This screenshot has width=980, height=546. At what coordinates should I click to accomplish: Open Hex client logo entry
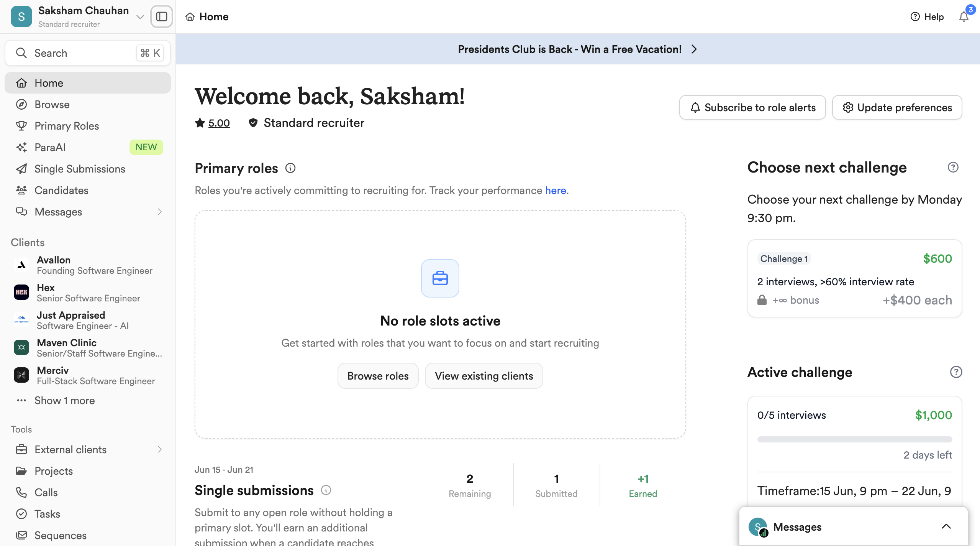click(x=21, y=292)
